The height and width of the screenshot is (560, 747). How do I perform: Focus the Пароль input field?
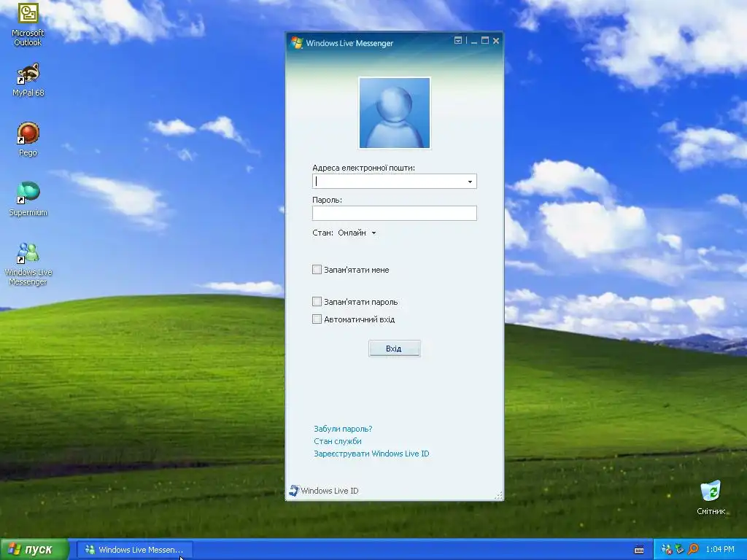395,214
